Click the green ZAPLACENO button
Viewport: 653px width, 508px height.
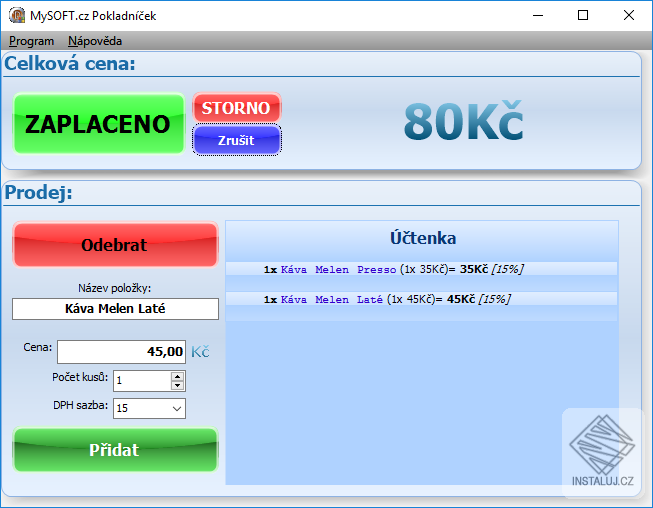click(x=99, y=124)
